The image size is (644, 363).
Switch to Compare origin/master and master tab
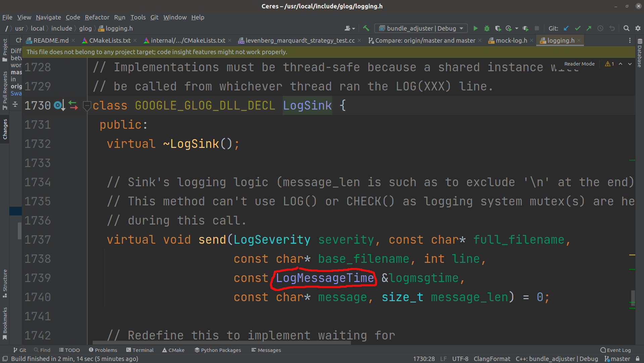click(x=425, y=40)
